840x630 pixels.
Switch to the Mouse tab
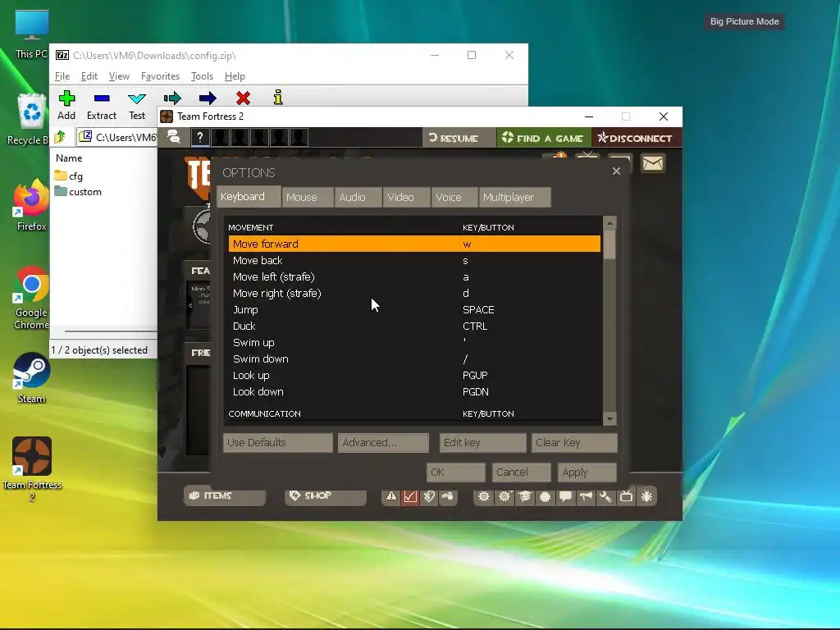point(307,197)
